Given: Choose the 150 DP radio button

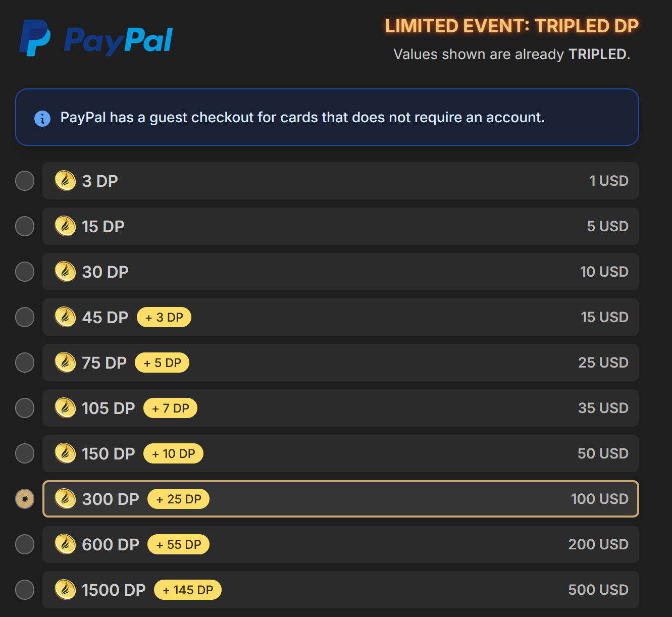Looking at the screenshot, I should click(x=25, y=453).
